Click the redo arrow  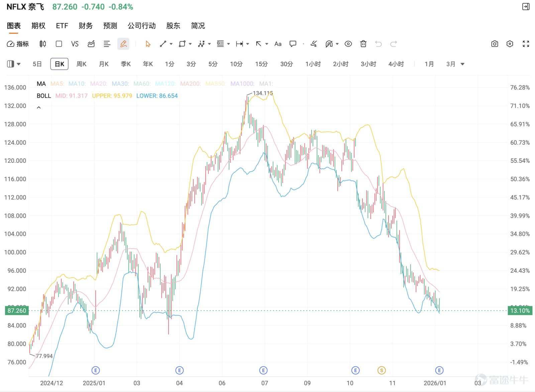pos(394,44)
